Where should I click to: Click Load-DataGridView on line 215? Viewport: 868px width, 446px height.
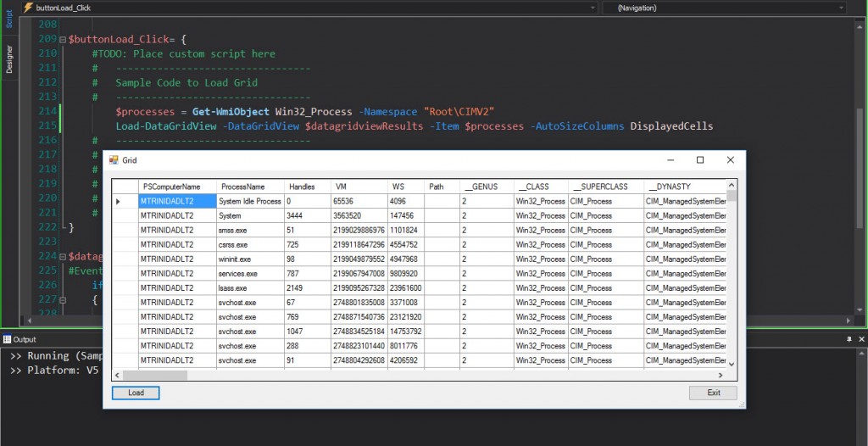point(166,126)
